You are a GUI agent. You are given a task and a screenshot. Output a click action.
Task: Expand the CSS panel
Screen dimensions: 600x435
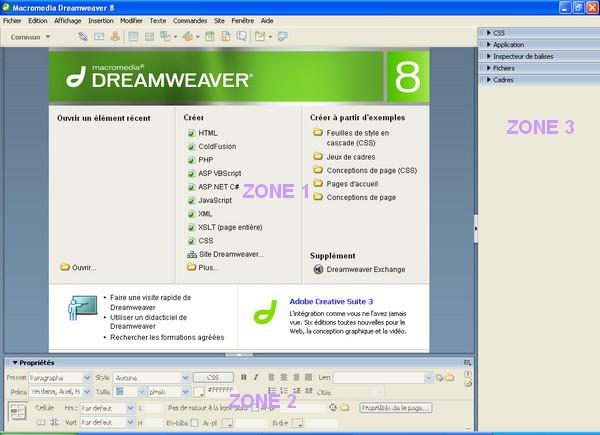tap(489, 33)
